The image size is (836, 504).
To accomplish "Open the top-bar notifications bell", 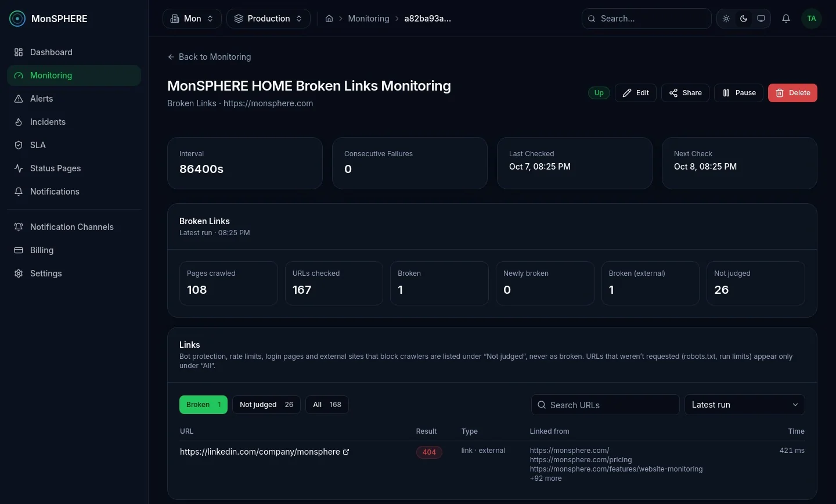I will 786,19.
